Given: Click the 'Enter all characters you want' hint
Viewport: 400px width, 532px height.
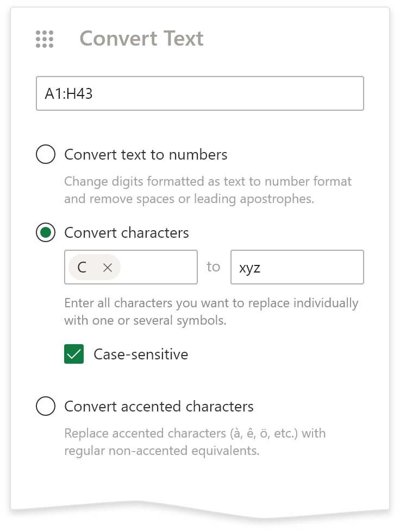Looking at the screenshot, I should [211, 312].
